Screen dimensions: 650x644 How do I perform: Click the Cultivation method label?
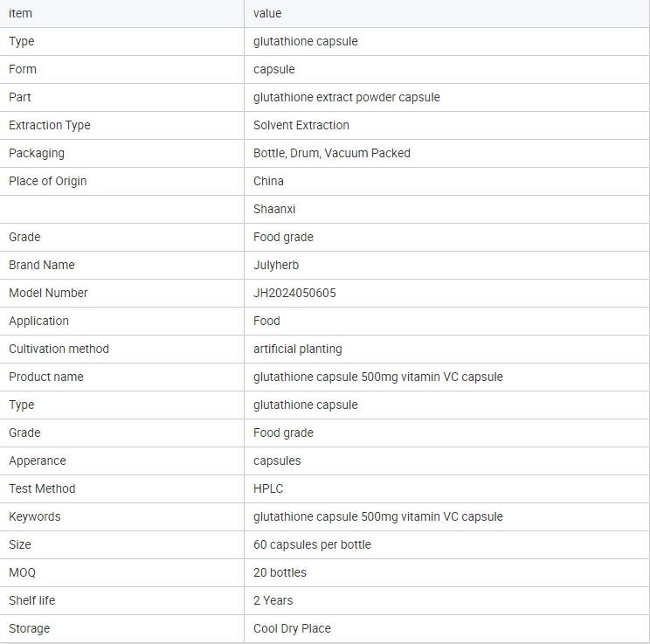click(59, 349)
